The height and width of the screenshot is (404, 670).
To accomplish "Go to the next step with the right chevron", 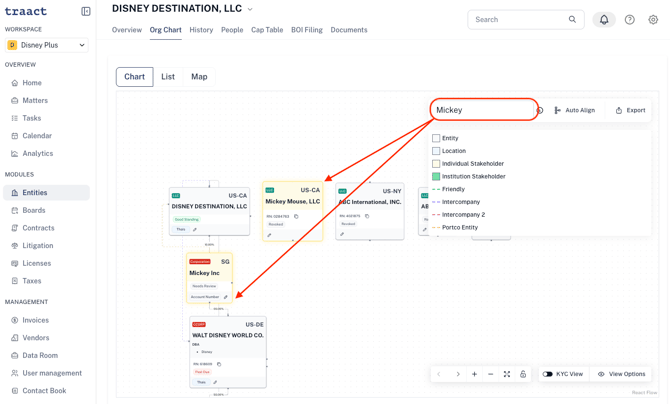I will click(458, 374).
